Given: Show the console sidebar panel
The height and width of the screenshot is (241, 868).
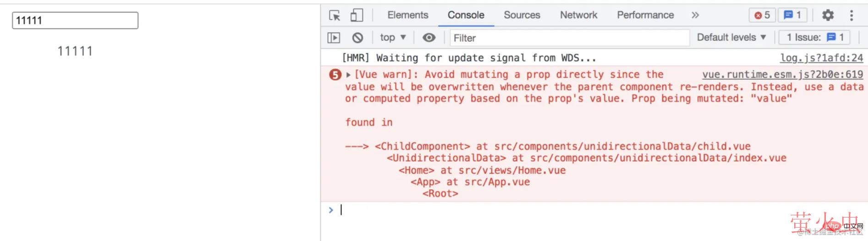Looking at the screenshot, I should point(334,38).
